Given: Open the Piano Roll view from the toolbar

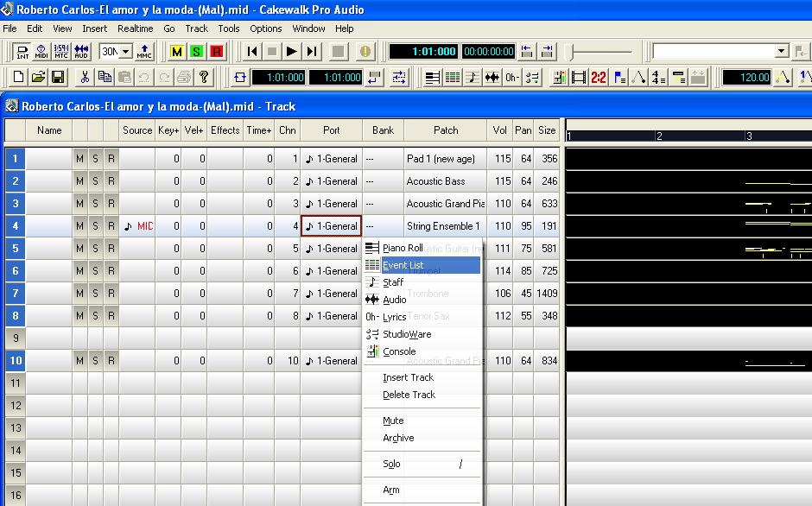Looking at the screenshot, I should pyautogui.click(x=433, y=78).
